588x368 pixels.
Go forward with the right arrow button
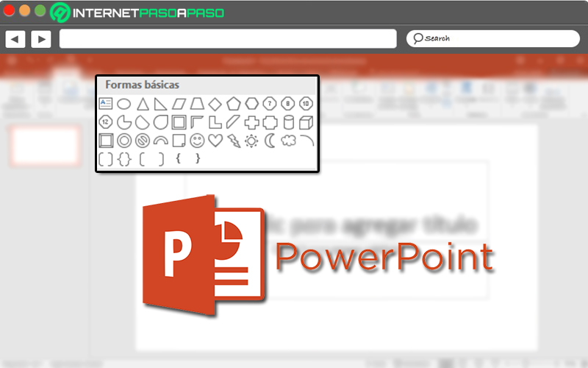pos(41,39)
